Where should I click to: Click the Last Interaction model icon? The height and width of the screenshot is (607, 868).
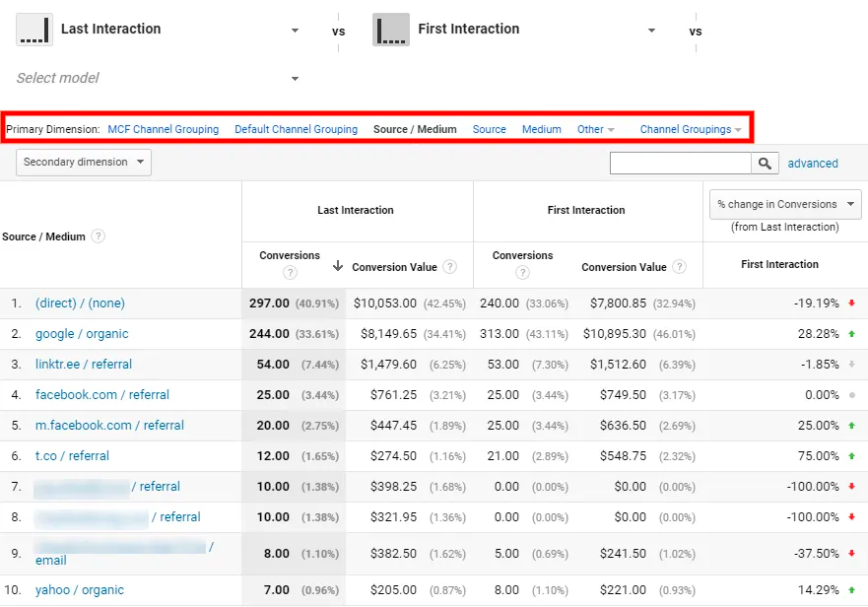pyautogui.click(x=34, y=30)
